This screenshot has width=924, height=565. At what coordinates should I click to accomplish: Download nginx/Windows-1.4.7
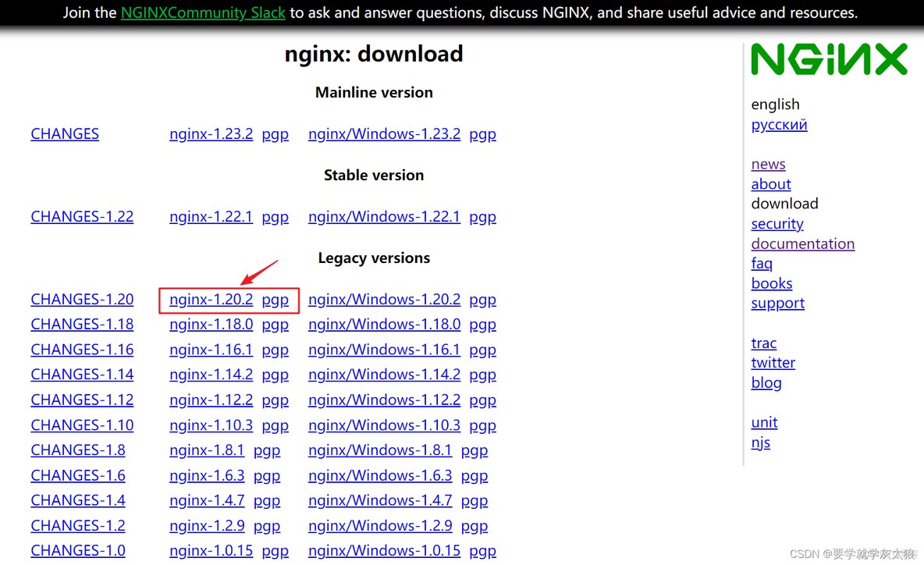coord(380,499)
